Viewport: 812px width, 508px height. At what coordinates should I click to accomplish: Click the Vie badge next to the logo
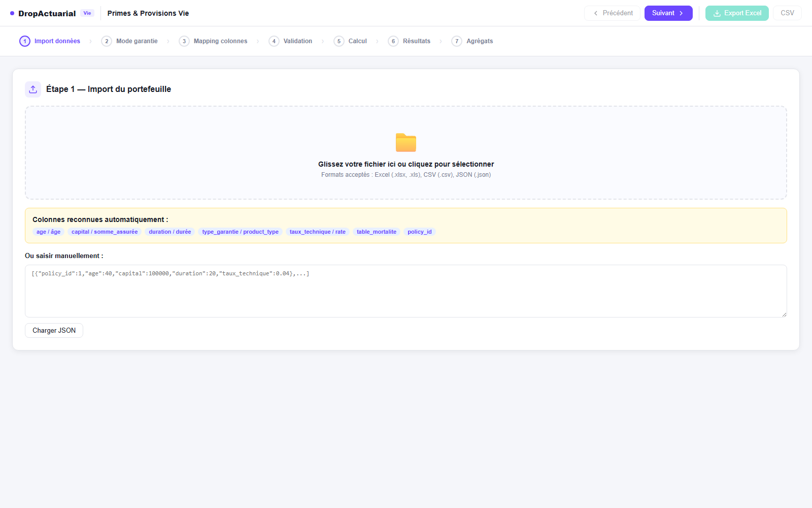click(x=87, y=13)
